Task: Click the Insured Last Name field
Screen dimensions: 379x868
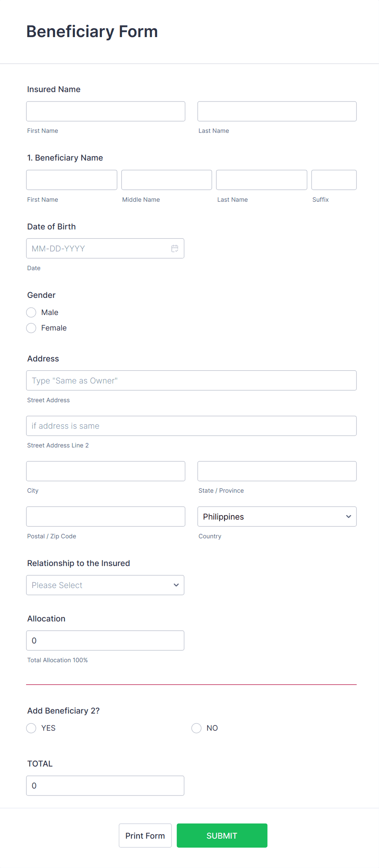Action: point(277,111)
